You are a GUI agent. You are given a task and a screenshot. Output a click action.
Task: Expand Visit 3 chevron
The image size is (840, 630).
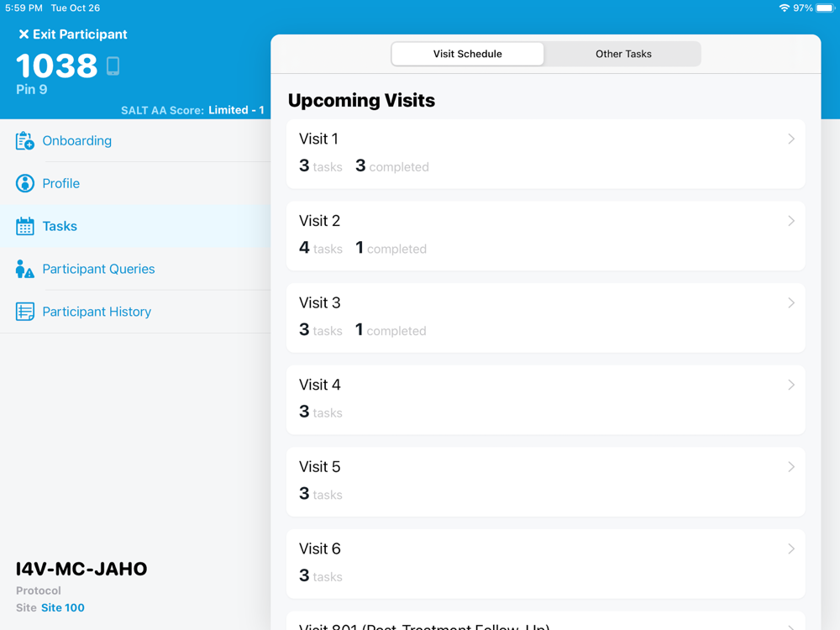[x=791, y=302]
